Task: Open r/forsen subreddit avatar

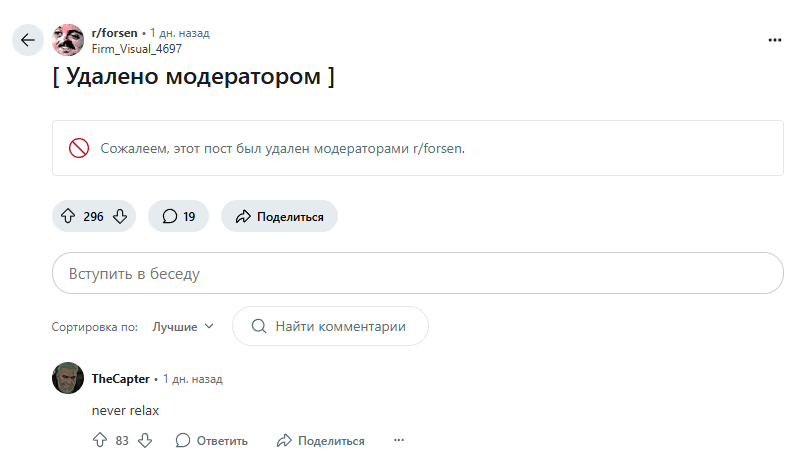Action: click(68, 40)
